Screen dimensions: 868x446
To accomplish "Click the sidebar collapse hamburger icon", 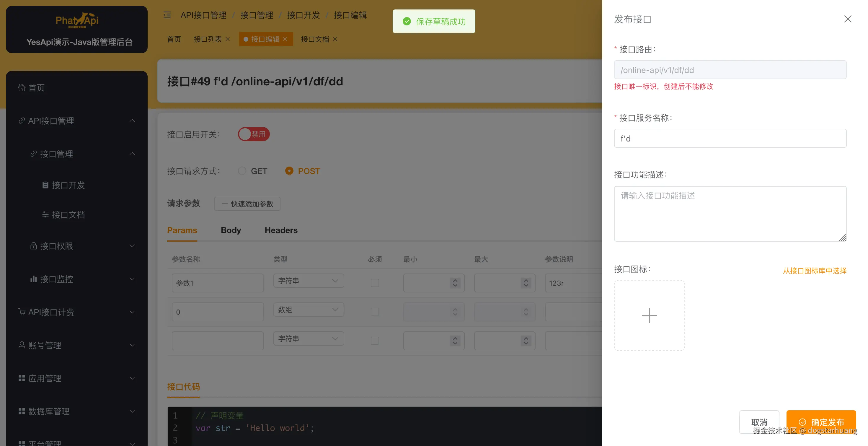I will 167,15.
